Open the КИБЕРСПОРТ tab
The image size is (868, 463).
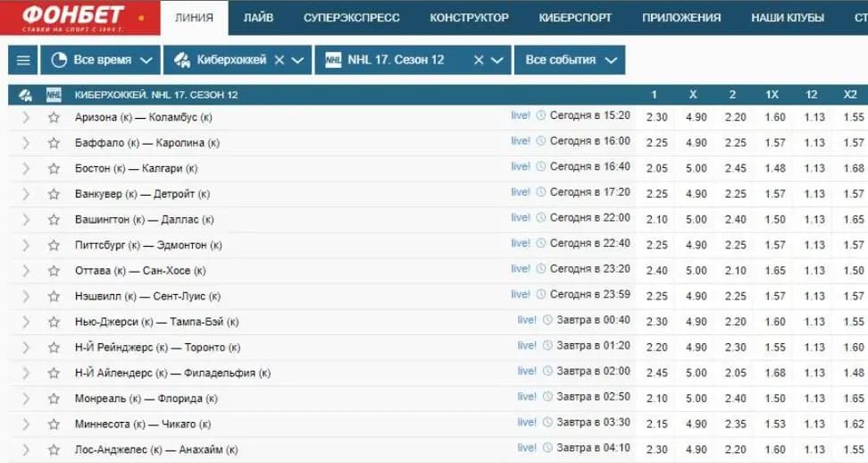576,18
